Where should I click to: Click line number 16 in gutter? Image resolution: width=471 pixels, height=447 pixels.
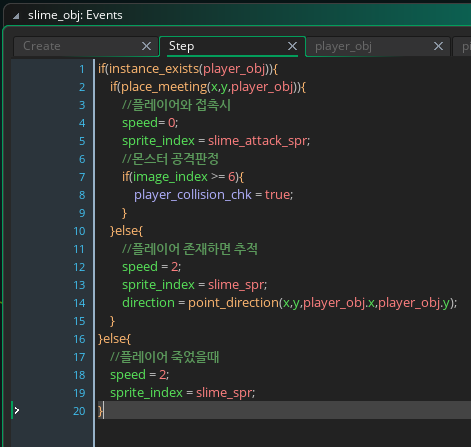(79, 339)
